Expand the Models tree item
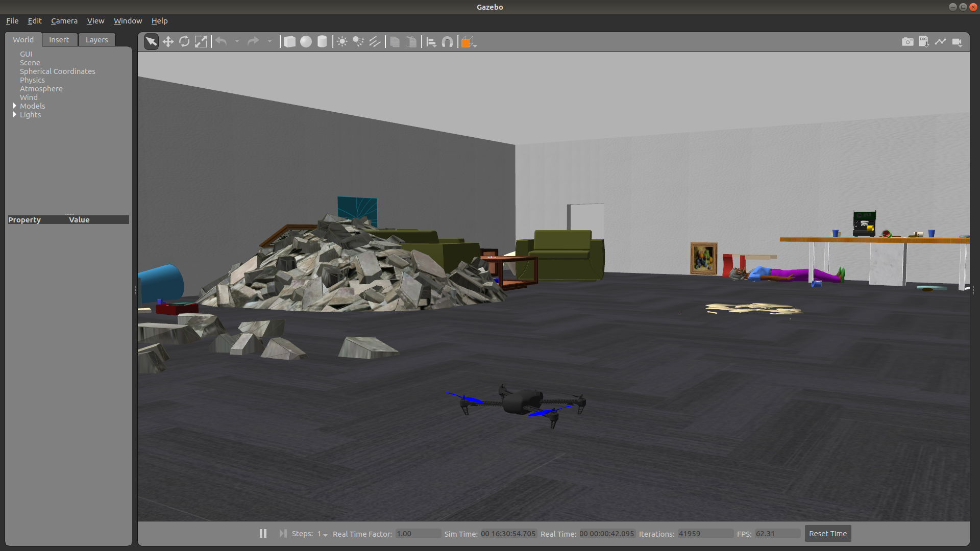980x551 pixels. [14, 106]
